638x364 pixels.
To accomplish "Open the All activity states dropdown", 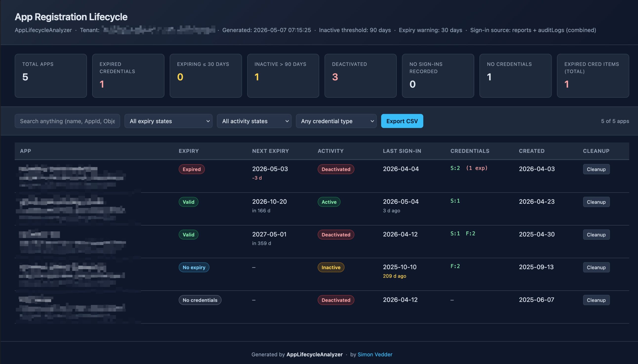I will (x=254, y=121).
